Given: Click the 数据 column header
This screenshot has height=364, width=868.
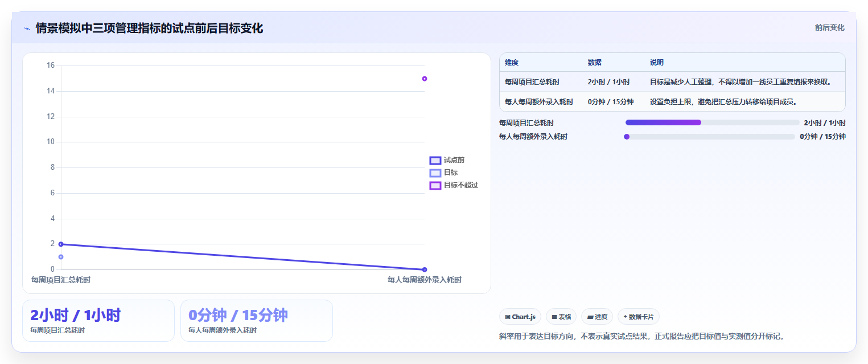Looking at the screenshot, I should pos(595,63).
